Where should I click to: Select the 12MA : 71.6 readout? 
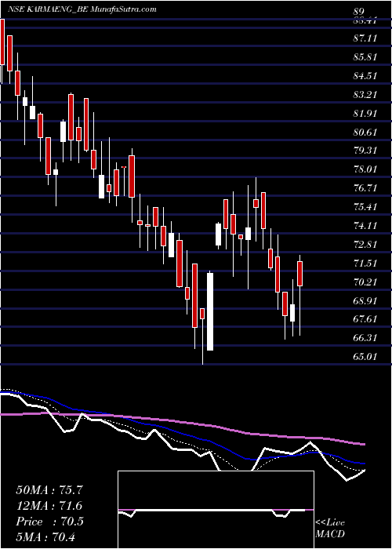click(49, 506)
